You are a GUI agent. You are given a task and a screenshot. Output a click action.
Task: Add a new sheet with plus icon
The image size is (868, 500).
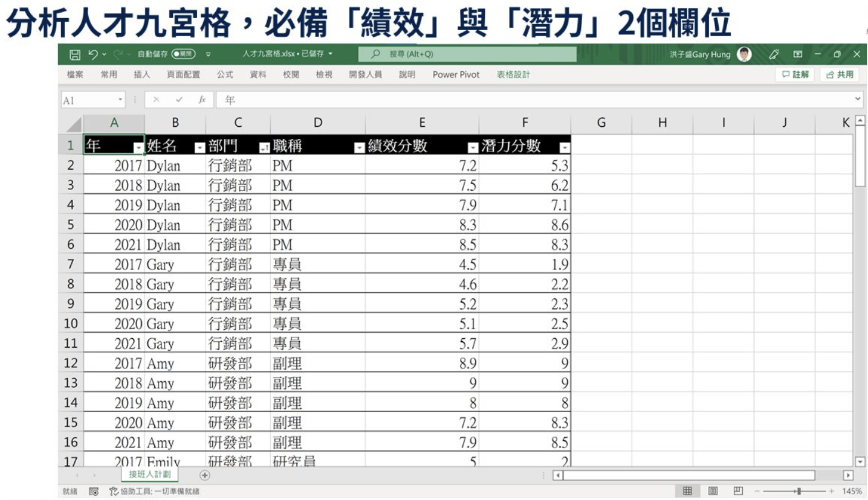205,475
